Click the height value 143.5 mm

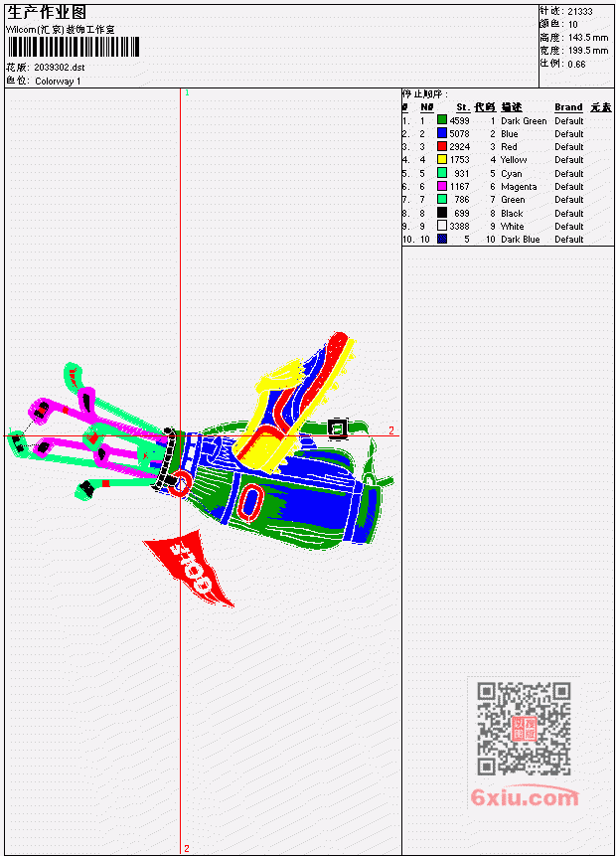tap(588, 38)
